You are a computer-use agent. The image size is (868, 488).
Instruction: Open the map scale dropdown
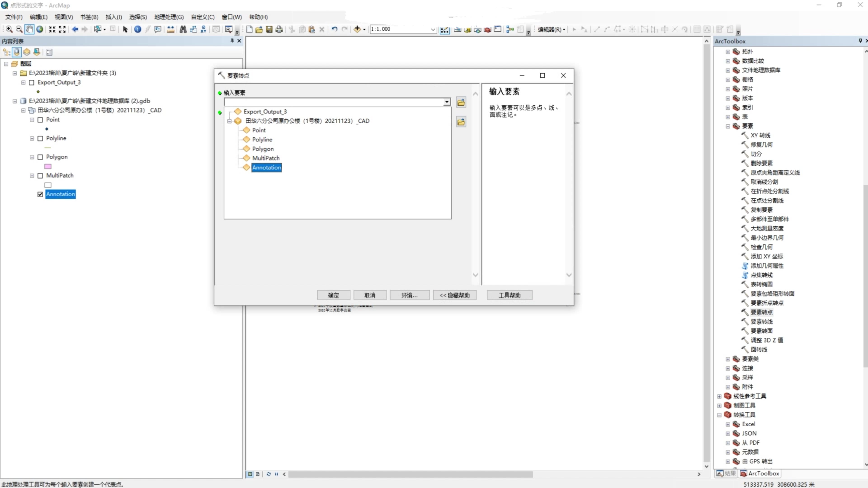click(x=433, y=30)
